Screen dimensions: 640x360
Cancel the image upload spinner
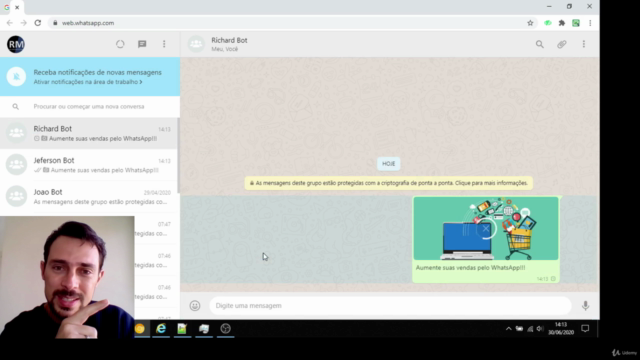486,229
